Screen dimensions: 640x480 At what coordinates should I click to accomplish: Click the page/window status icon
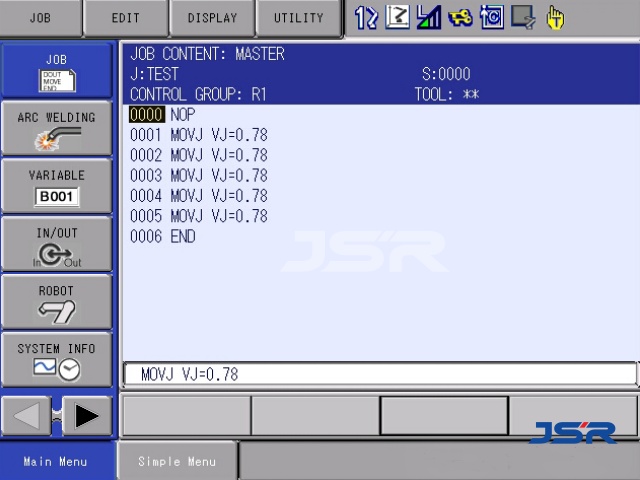tap(523, 18)
